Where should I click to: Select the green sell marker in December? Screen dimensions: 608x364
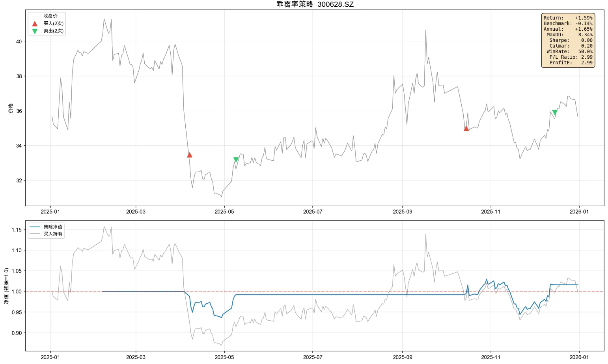(554, 112)
